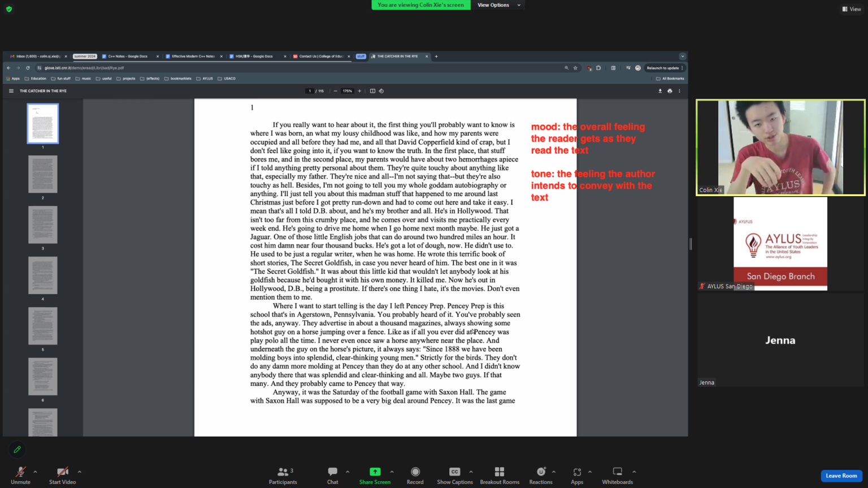This screenshot has height=488, width=868.
Task: Open the projects bookmarks folder
Action: pos(126,79)
